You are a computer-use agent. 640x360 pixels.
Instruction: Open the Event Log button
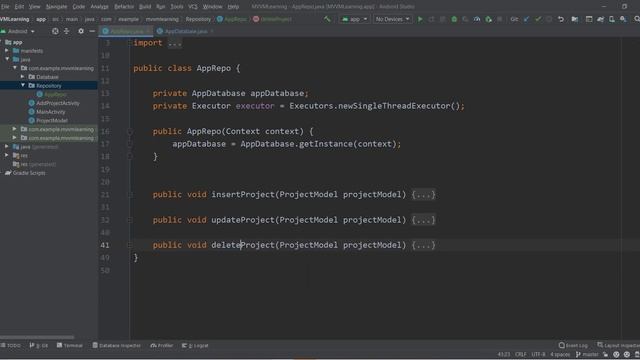[x=573, y=345]
